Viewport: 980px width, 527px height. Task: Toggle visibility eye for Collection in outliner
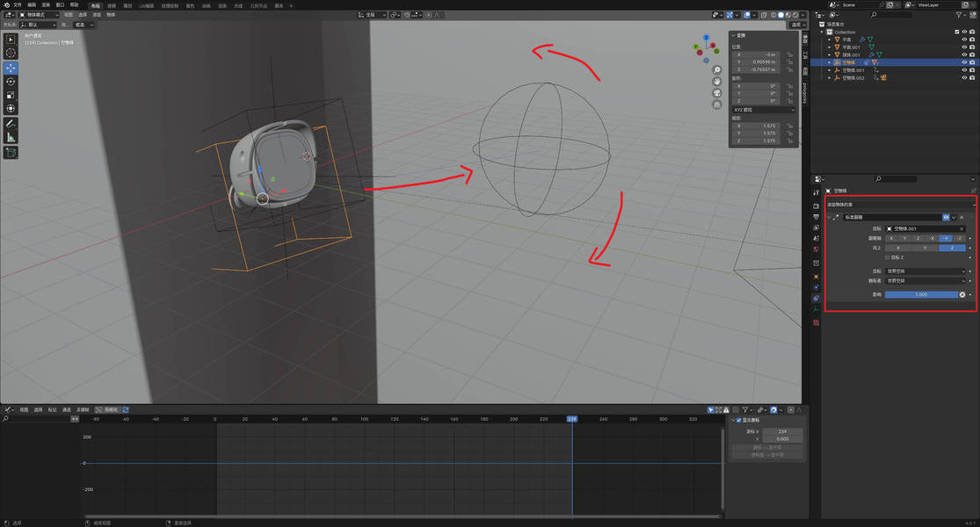tap(964, 32)
